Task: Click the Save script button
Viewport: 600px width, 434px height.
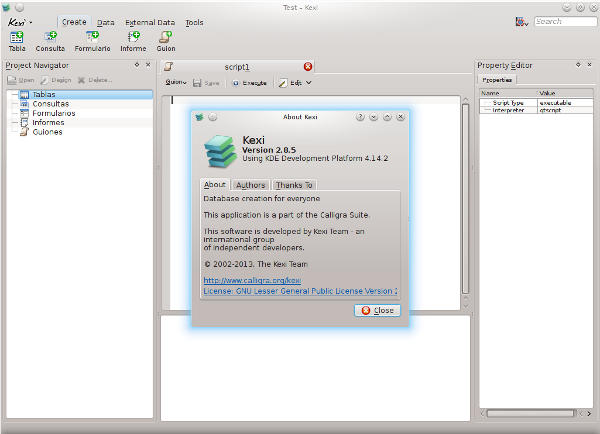Action: tap(206, 83)
